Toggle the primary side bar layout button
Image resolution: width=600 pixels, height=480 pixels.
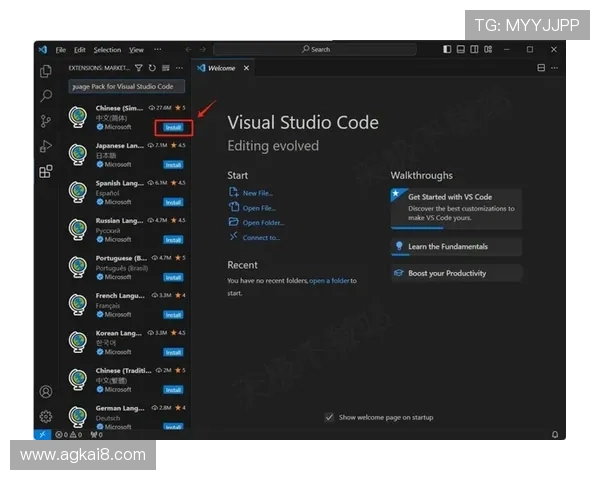(x=447, y=49)
